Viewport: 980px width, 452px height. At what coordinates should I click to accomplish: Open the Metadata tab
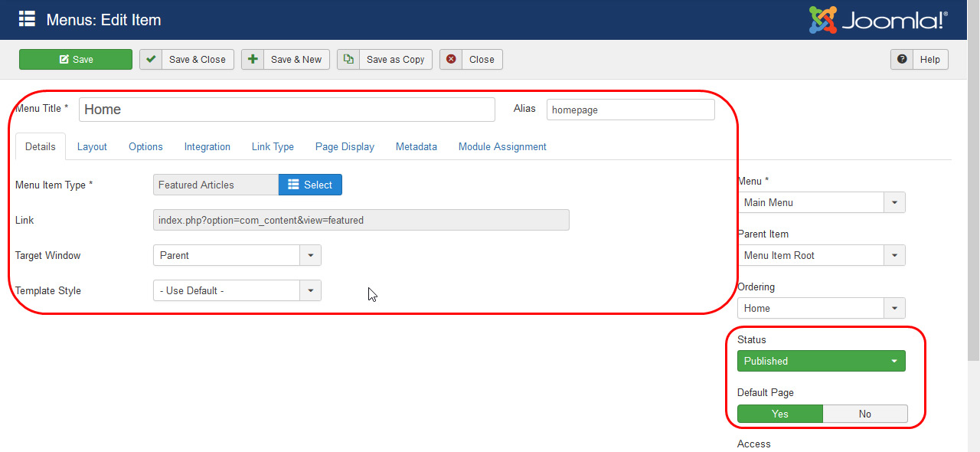pyautogui.click(x=416, y=146)
